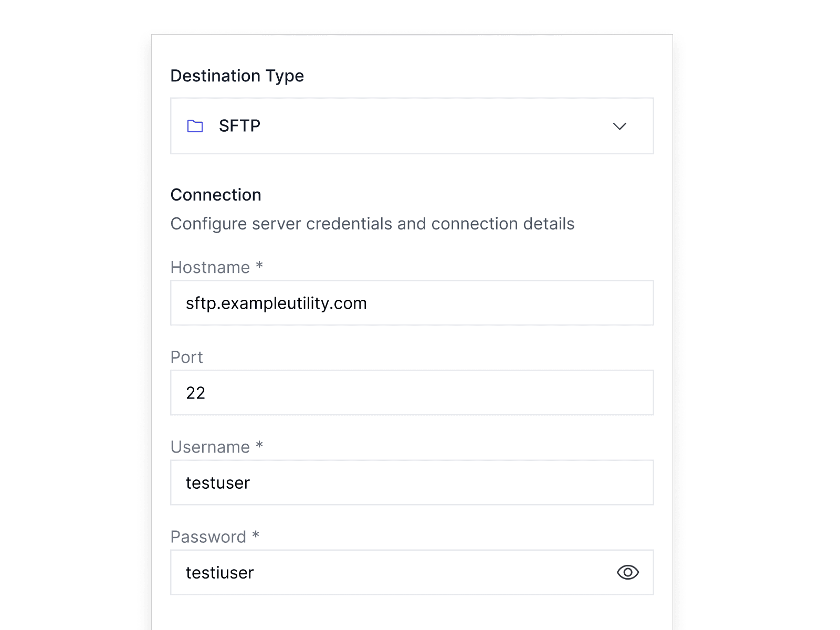The image size is (840, 630).
Task: Click the Port label
Action: pyautogui.click(x=186, y=358)
